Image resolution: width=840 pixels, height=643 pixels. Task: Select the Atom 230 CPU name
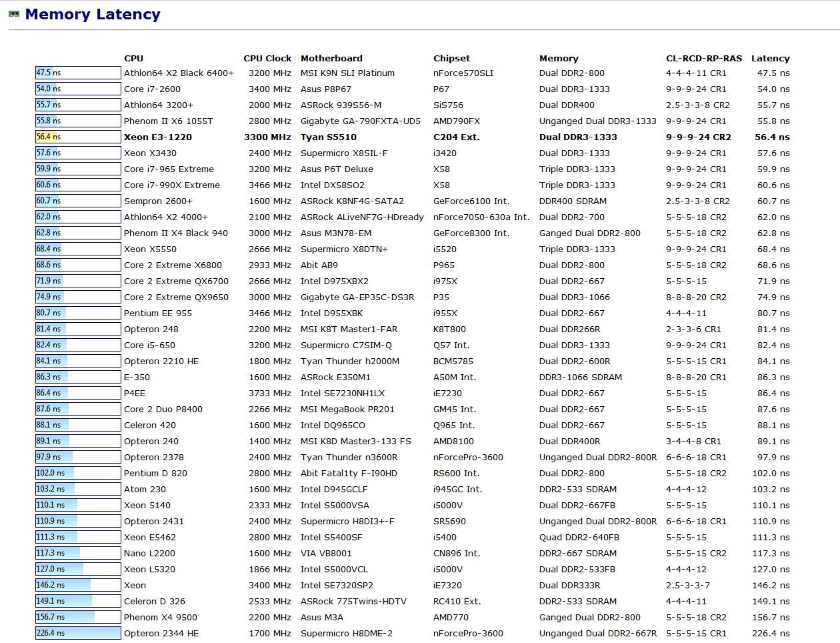click(x=145, y=489)
